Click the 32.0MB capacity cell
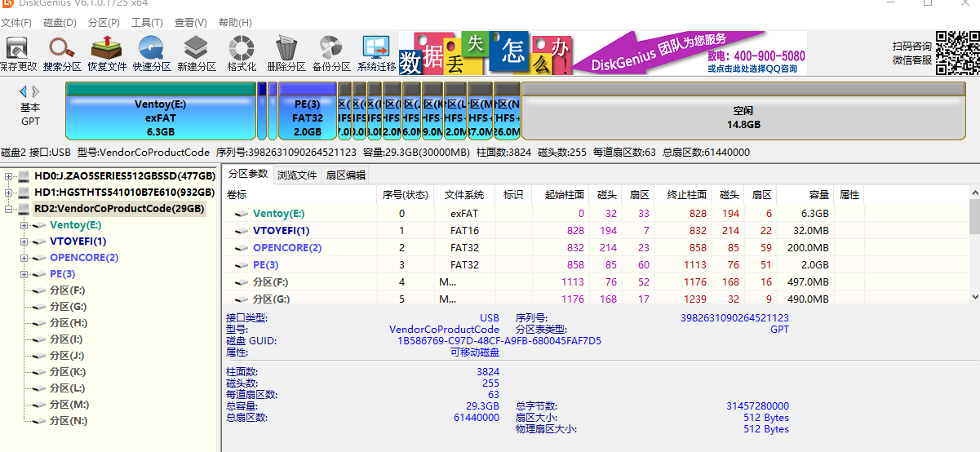The width and height of the screenshot is (980, 452). tap(811, 231)
